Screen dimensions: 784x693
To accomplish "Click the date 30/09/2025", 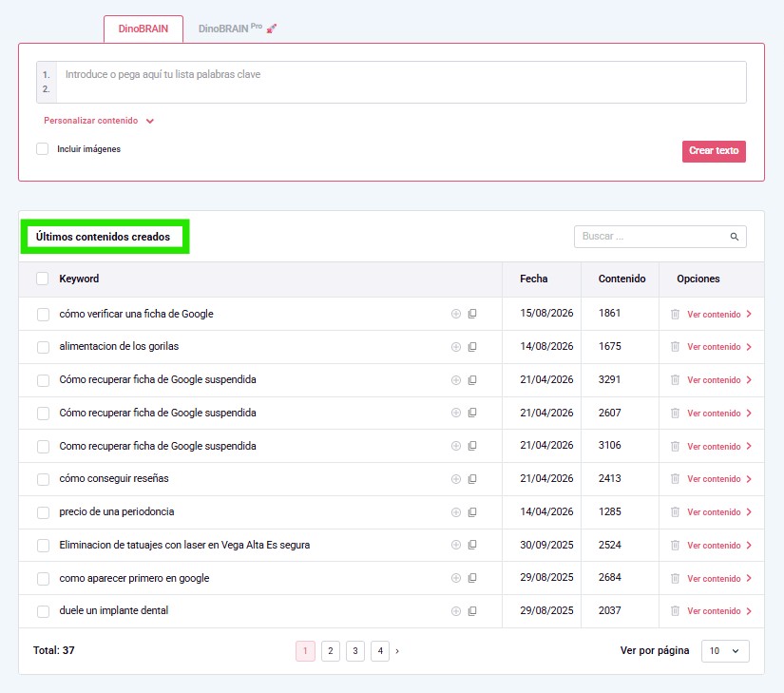I will coord(546,545).
